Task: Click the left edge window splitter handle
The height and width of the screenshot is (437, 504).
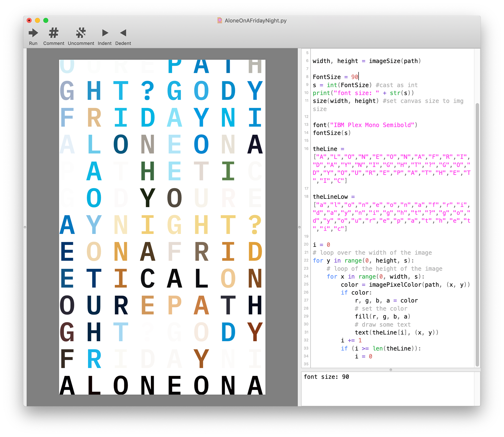Action: tap(25, 227)
